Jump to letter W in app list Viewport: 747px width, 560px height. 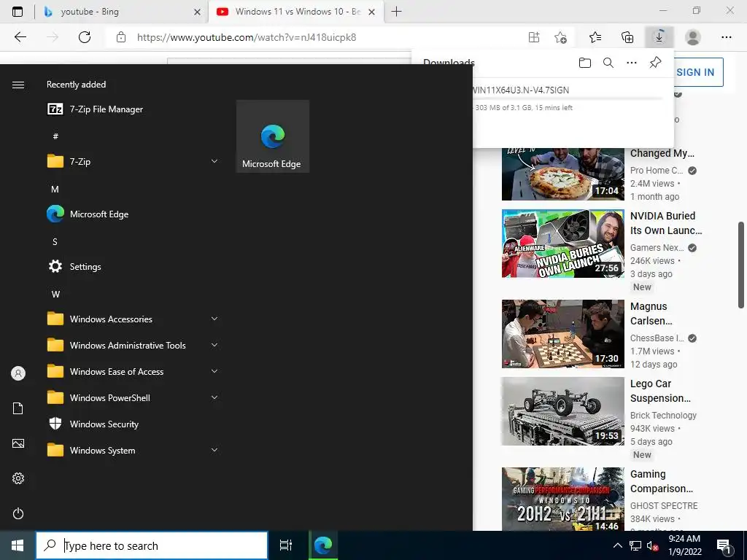click(55, 295)
